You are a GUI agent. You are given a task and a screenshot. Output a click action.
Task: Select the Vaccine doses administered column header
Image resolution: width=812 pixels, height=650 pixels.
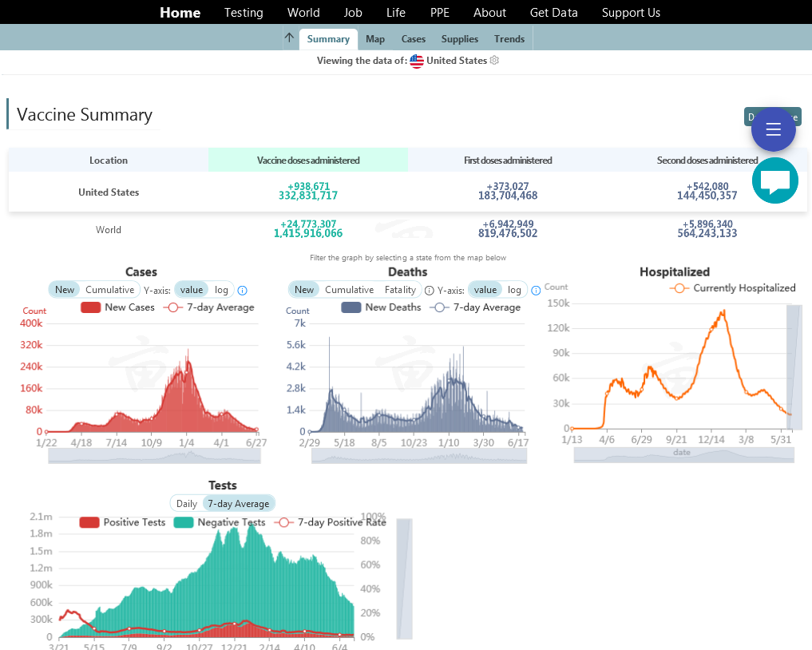[x=308, y=161]
